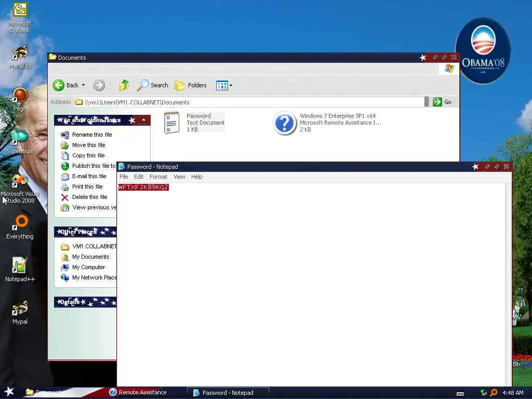
Task: Open Microsoft Outlook desktop icon
Action: click(x=20, y=18)
